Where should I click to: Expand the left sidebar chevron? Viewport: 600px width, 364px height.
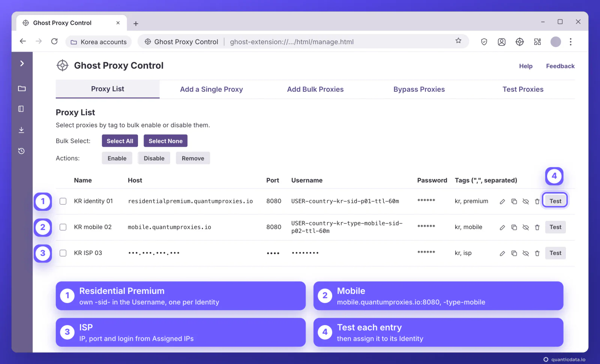pyautogui.click(x=22, y=63)
